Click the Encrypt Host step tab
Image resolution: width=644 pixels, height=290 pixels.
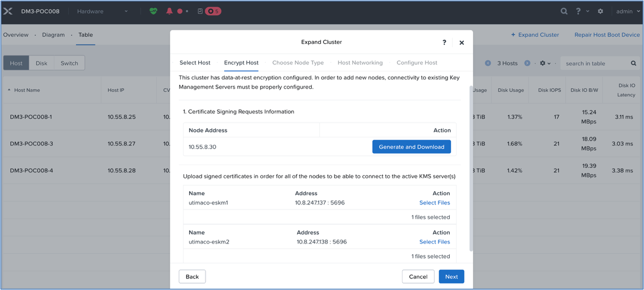(x=241, y=62)
